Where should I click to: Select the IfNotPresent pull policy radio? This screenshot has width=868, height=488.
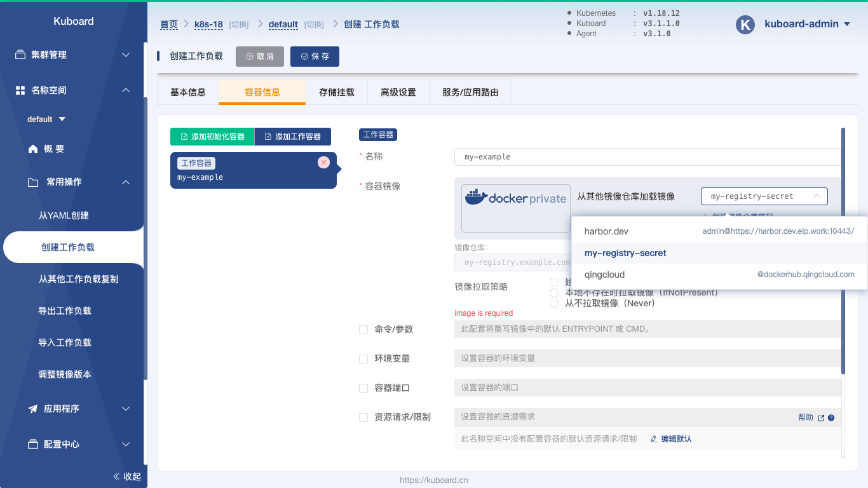tap(554, 292)
